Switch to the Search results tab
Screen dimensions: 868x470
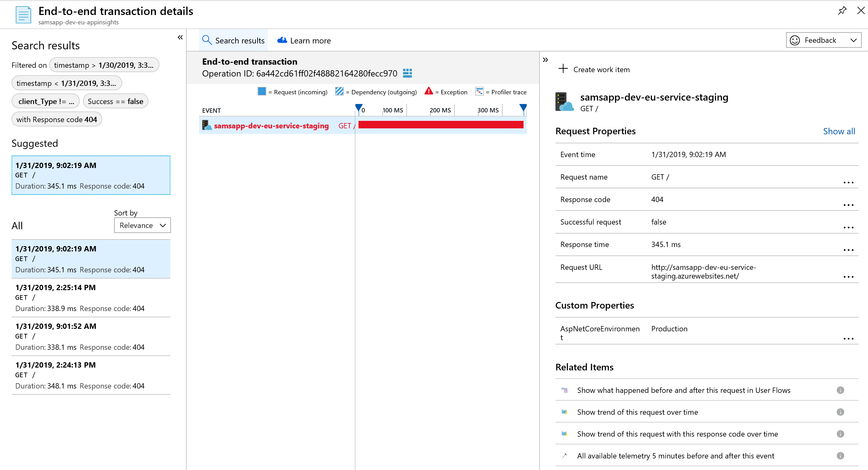coord(233,40)
